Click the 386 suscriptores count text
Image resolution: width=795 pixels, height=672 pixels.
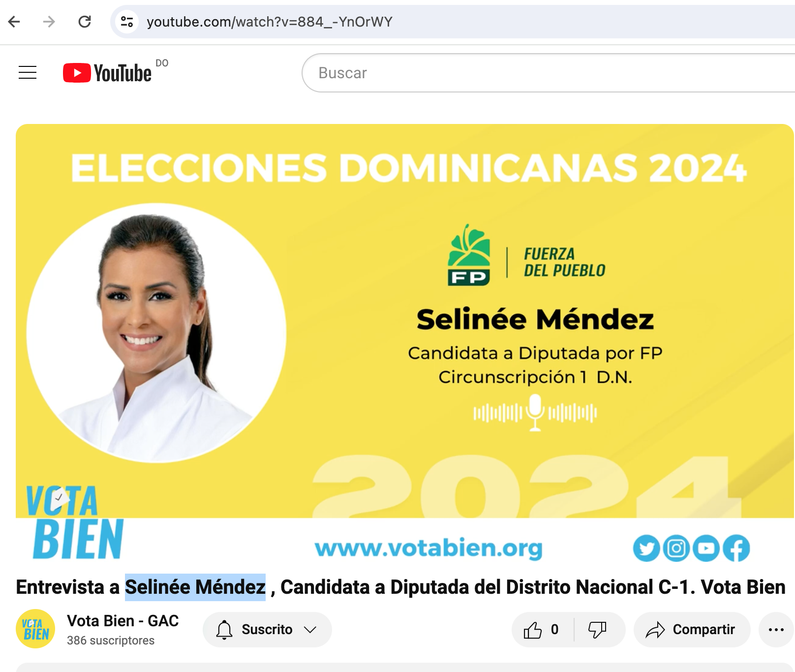click(x=111, y=641)
